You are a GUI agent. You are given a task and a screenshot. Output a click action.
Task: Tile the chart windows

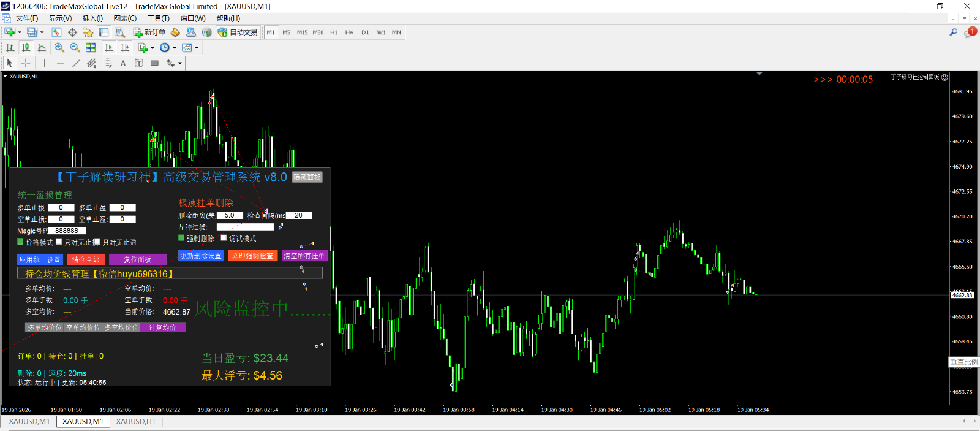[91, 47]
